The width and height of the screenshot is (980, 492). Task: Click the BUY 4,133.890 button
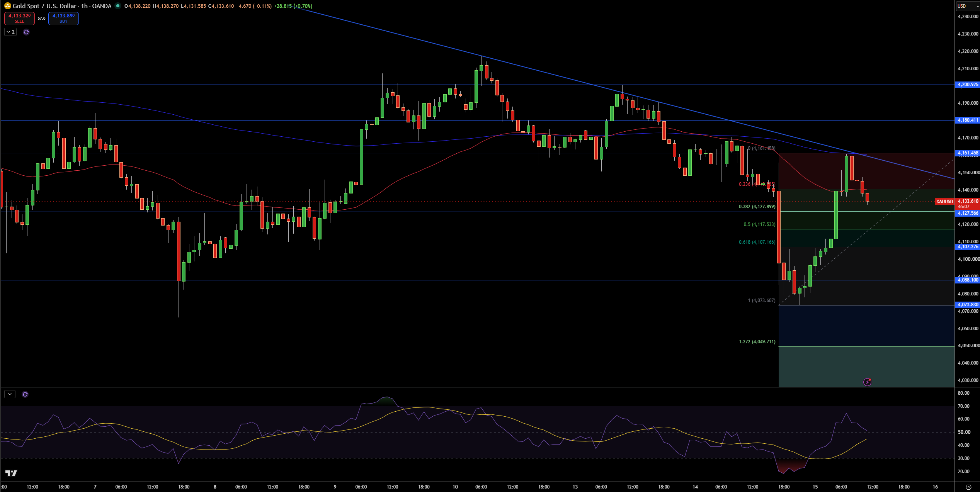pos(63,18)
